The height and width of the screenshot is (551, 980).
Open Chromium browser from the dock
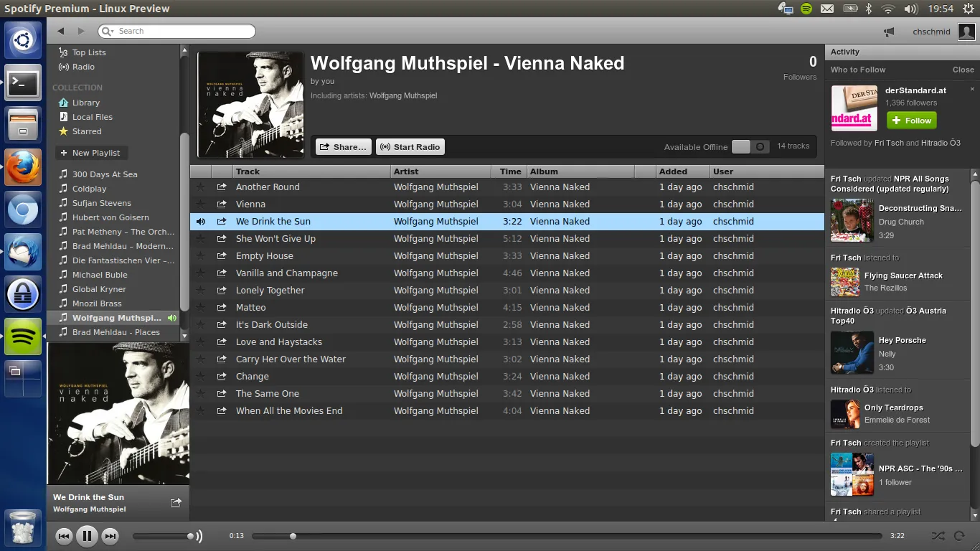pyautogui.click(x=24, y=209)
